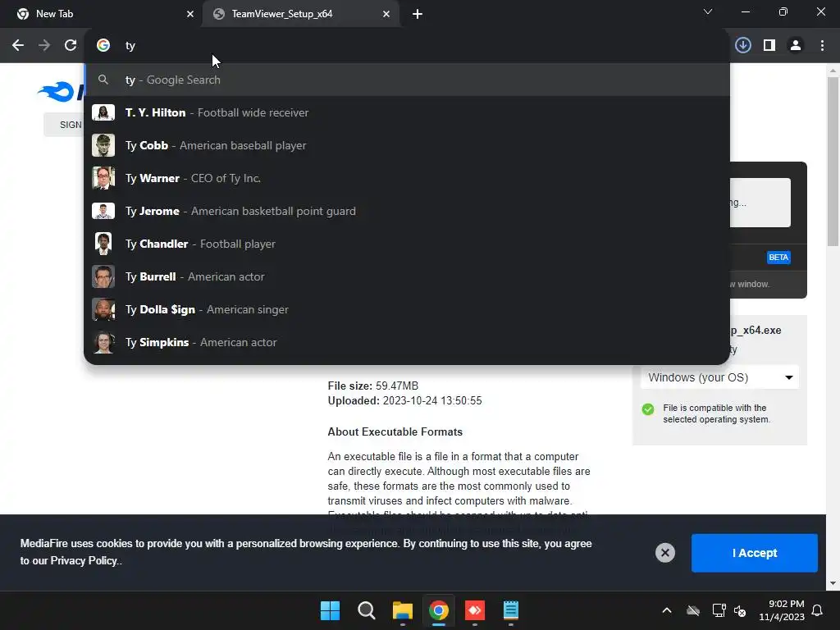Open a new tab with plus button
This screenshot has height=630, width=840.
click(418, 15)
